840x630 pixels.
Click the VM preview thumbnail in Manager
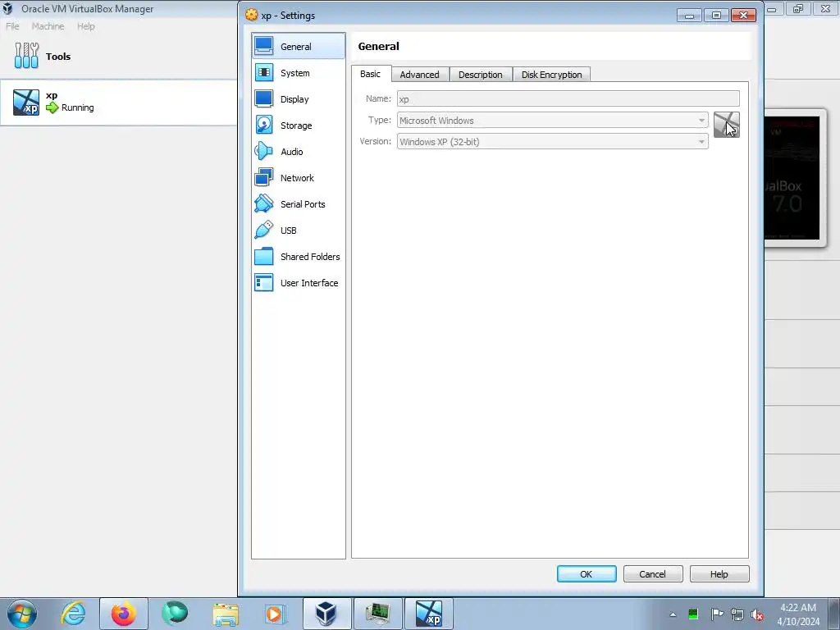(792, 178)
